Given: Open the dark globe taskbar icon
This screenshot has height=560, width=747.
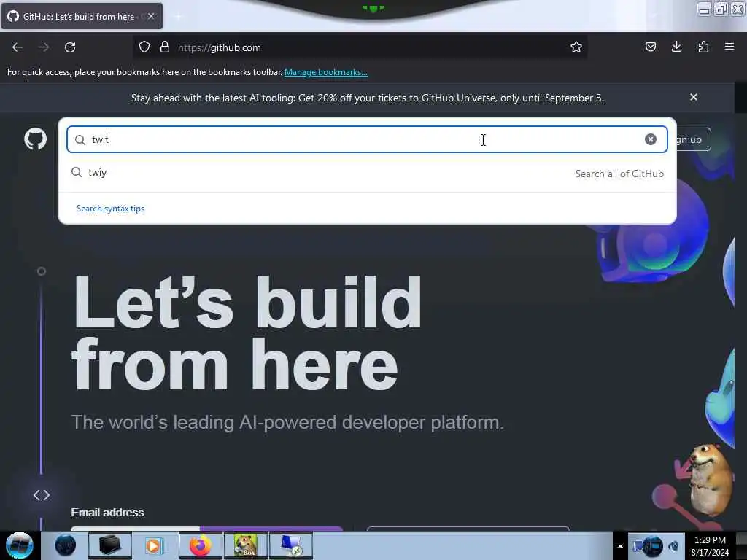Looking at the screenshot, I should click(x=65, y=545).
